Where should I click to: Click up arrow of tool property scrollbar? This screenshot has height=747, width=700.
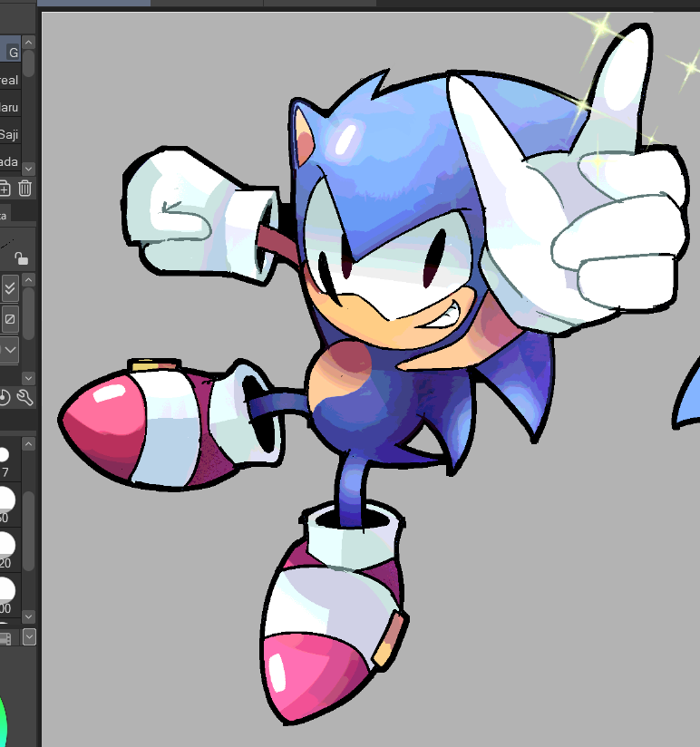(29, 279)
